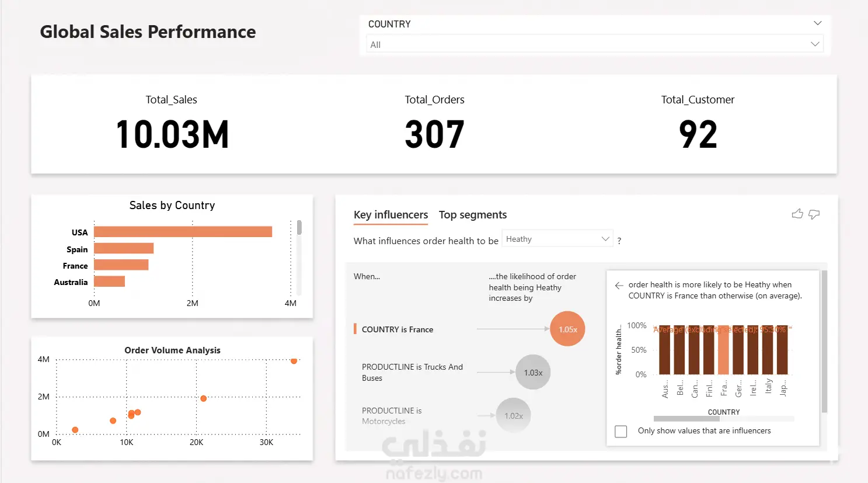Viewport: 868px width, 483px height.
Task: Click the 1.03x influencer bubble
Action: coord(533,372)
